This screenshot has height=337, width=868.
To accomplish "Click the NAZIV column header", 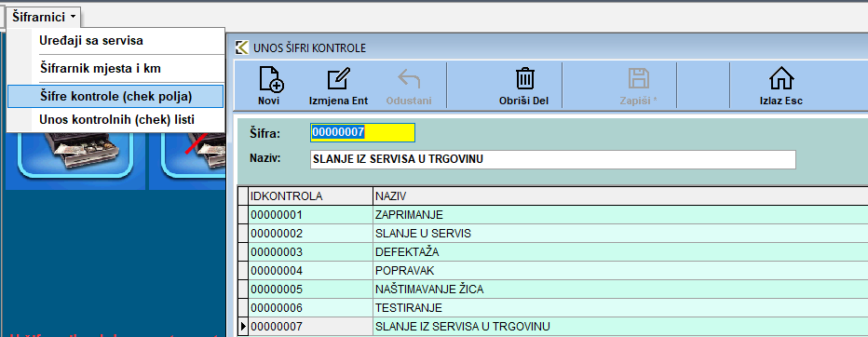I will (x=620, y=195).
